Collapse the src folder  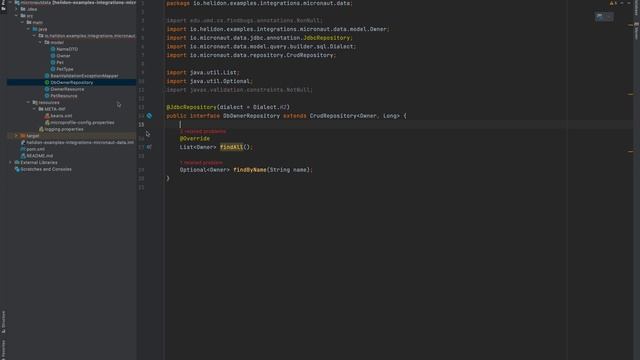[16, 16]
